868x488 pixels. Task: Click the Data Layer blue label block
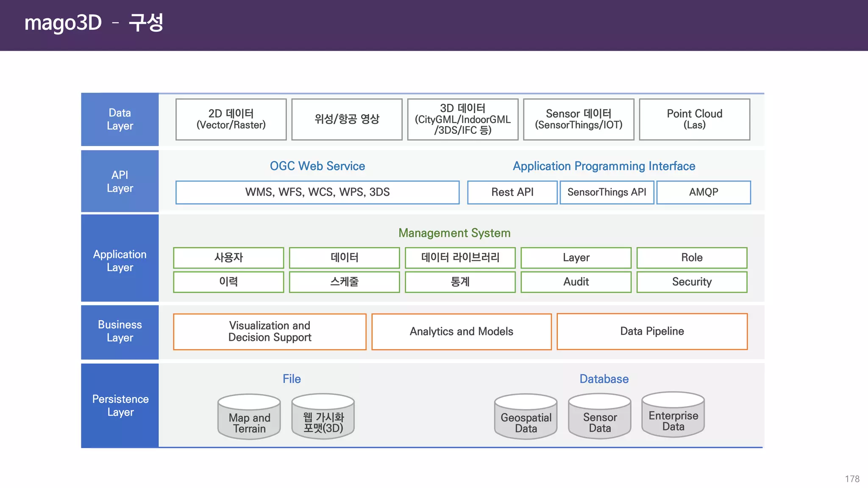pos(120,119)
